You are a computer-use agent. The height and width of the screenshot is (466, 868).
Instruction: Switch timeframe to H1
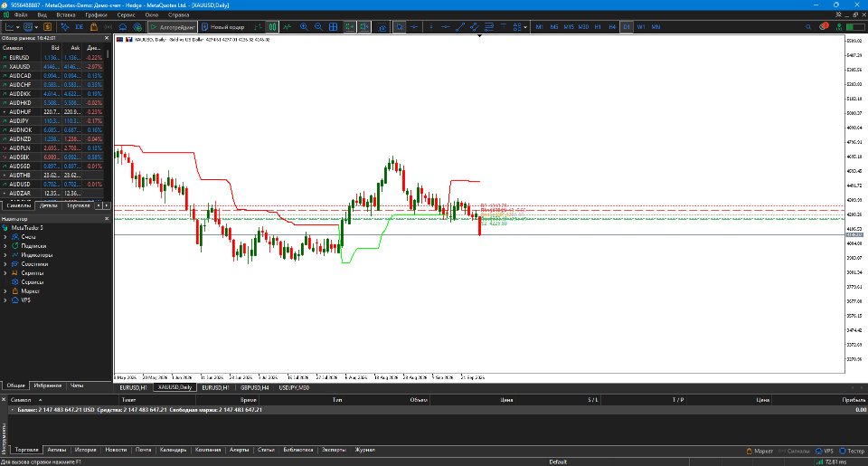click(x=598, y=26)
